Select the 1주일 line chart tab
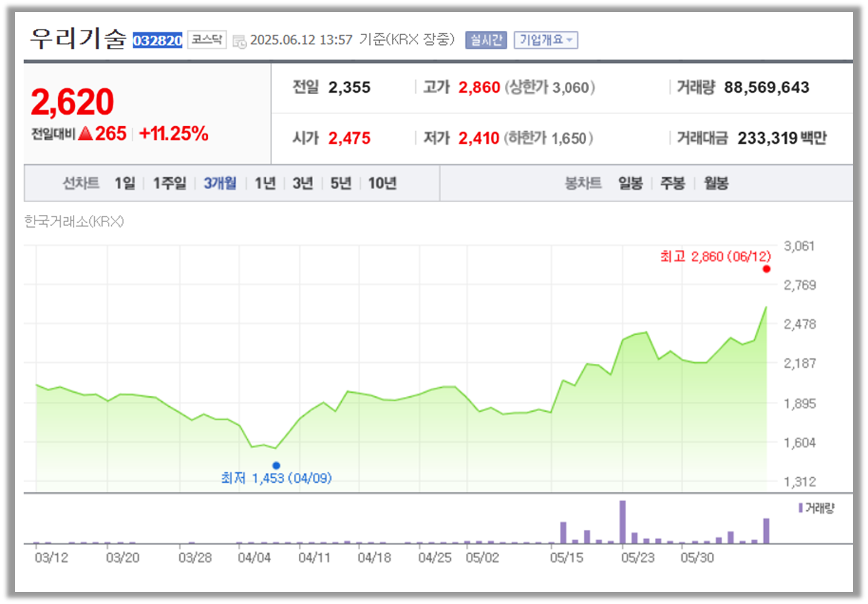Viewport: 868px width, 604px height. [x=169, y=183]
